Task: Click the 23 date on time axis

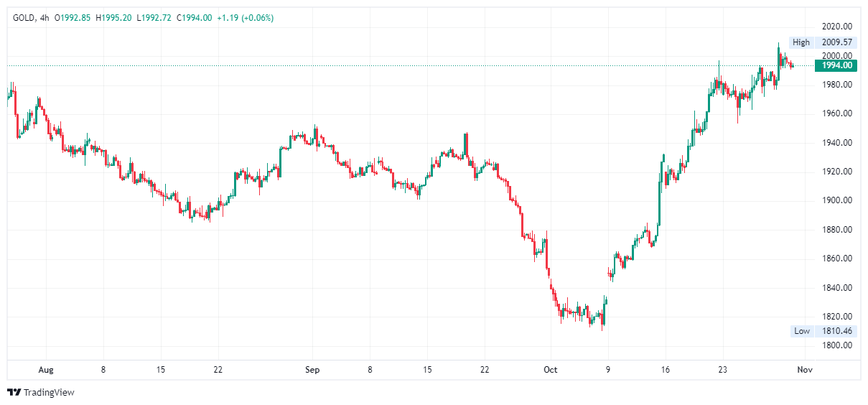Action: pos(723,370)
